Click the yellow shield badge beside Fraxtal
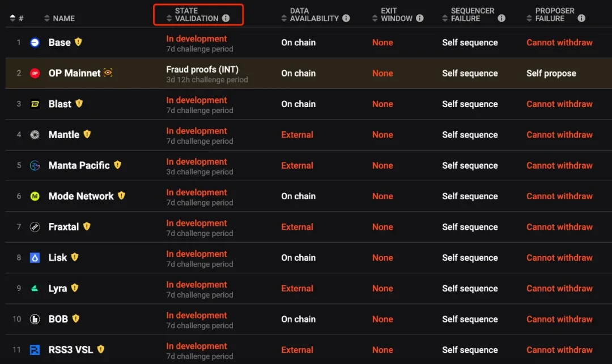Screen dimensions: 612x364 [x=87, y=226]
